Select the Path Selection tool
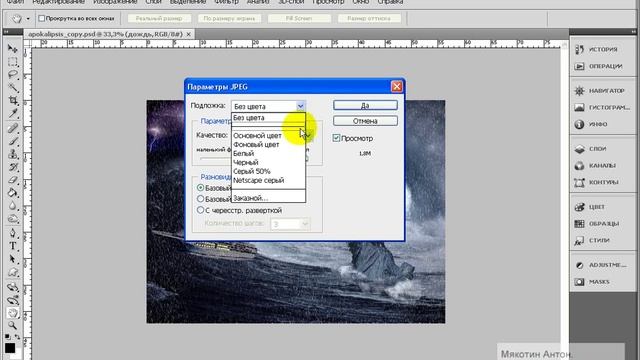 [13, 259]
